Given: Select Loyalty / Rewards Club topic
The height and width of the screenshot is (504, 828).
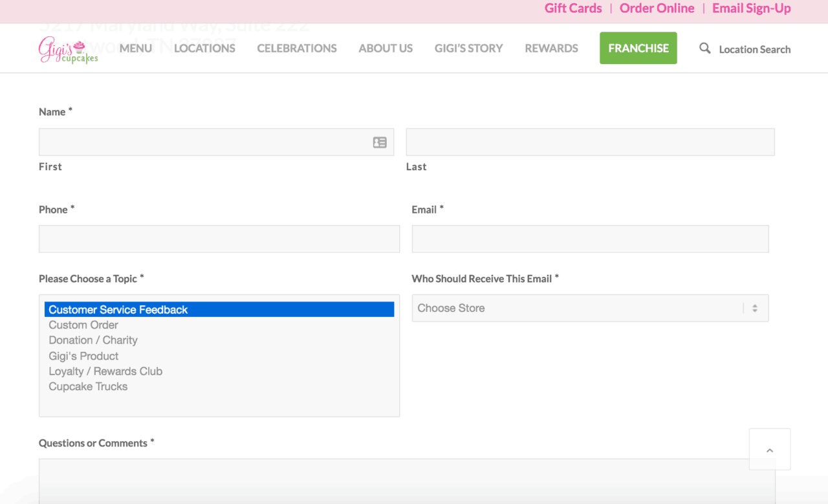Looking at the screenshot, I should (219, 371).
